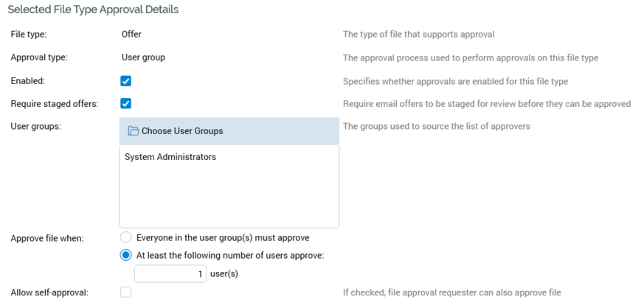Click the Require staged offers label
Viewport: 644px width, 308px height.
(x=55, y=104)
